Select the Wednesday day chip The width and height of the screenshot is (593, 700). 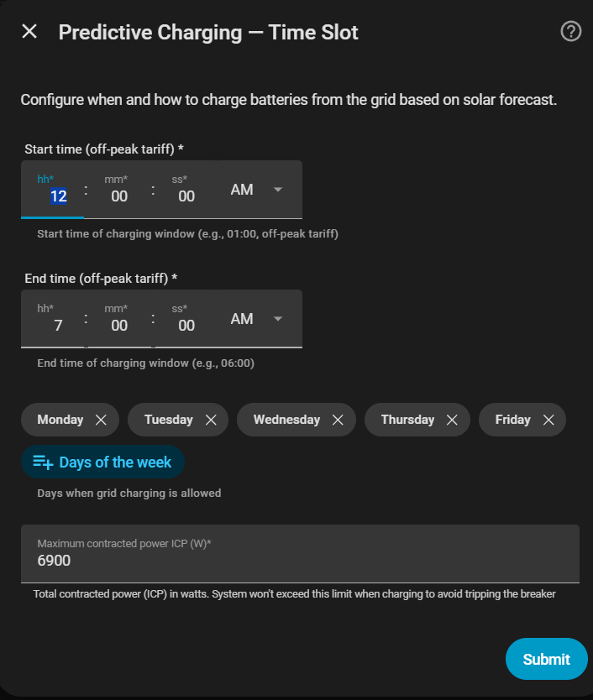point(286,420)
